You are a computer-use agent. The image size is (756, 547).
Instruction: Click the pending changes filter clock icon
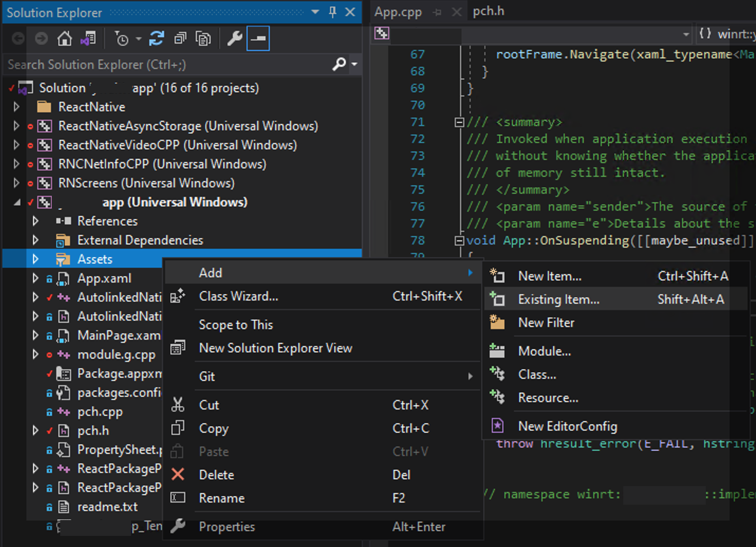click(122, 38)
